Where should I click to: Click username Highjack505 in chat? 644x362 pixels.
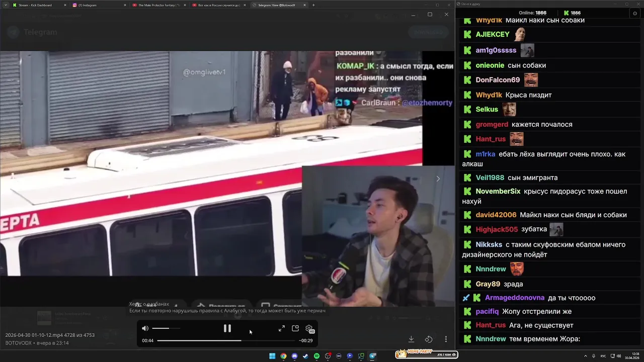(497, 229)
